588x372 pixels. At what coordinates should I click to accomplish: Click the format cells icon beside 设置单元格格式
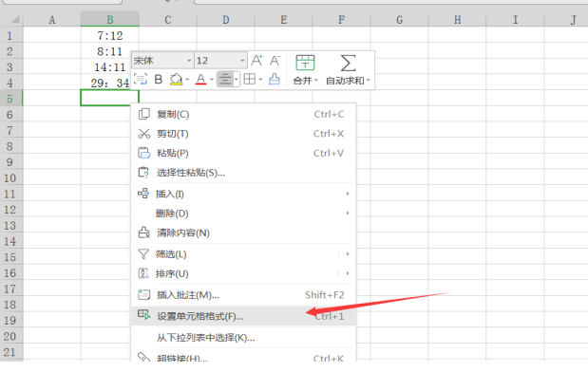[x=143, y=315]
